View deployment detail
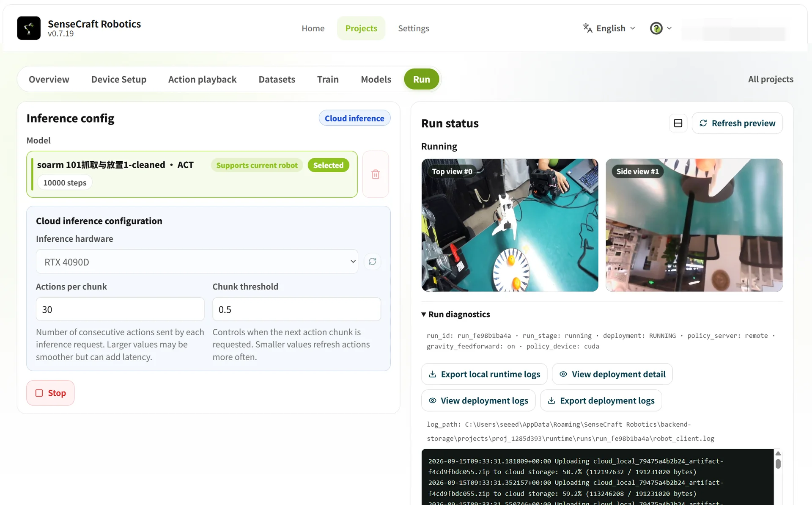812x505 pixels. [x=612, y=374]
